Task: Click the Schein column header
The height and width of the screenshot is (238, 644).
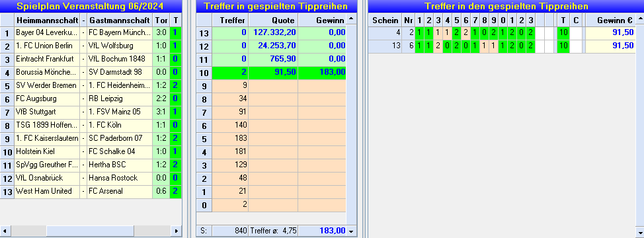Action: point(385,20)
